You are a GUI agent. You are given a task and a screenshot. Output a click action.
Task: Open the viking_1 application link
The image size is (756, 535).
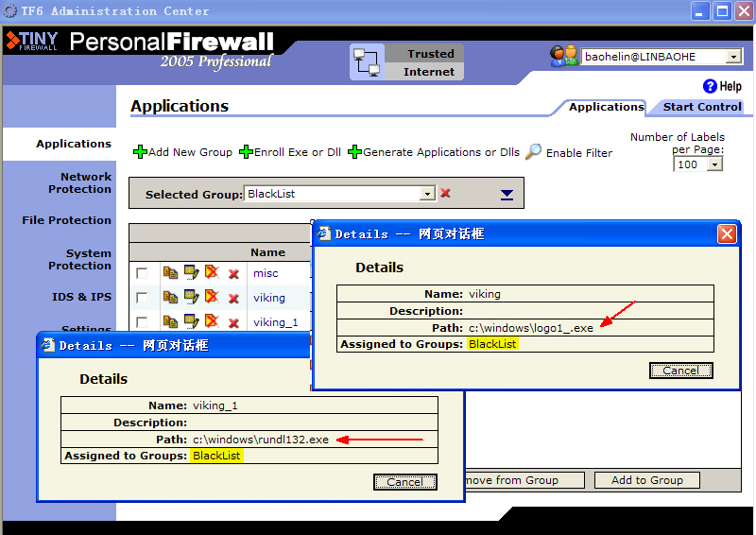[x=276, y=322]
